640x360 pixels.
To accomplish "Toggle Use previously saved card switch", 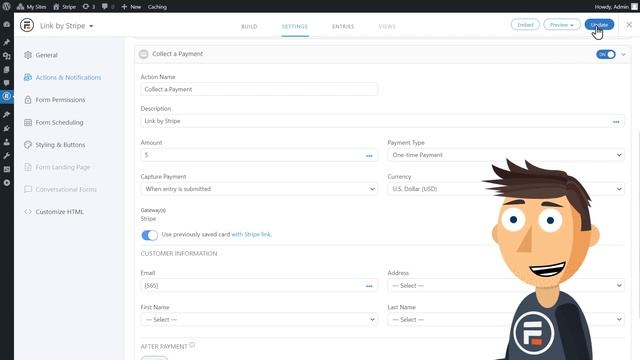I will 149,235.
